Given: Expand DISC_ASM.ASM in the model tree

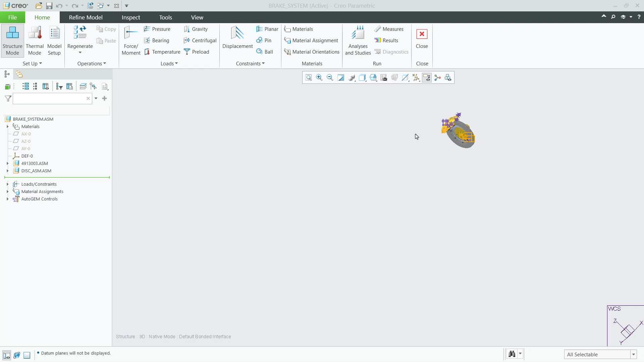Looking at the screenshot, I should (8, 171).
